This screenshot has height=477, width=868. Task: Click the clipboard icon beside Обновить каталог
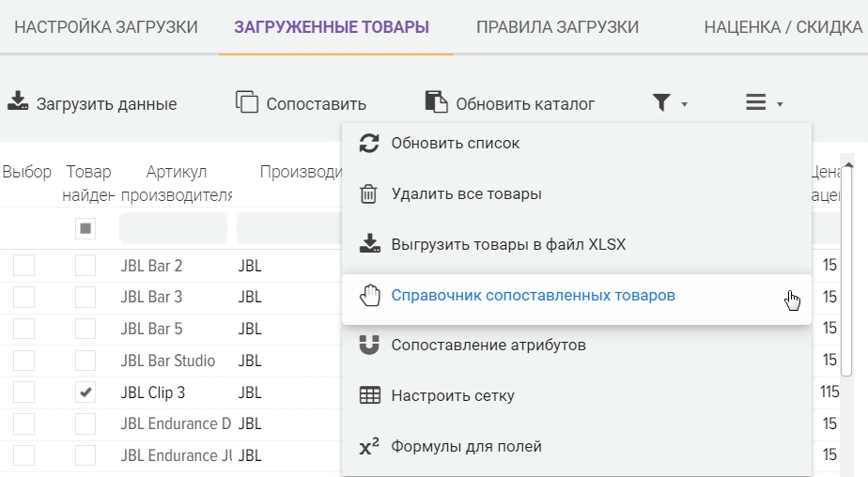coord(436,102)
